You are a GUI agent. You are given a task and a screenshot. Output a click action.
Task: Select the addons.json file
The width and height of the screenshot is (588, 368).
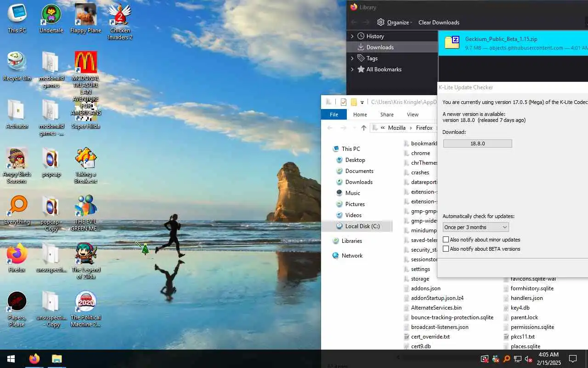coord(425,288)
